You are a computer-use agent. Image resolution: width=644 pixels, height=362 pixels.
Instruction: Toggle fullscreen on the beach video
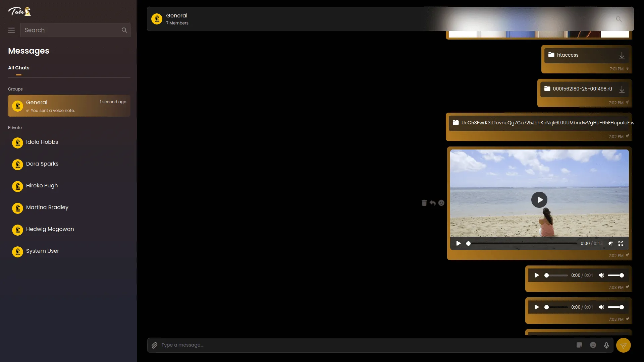[621, 244]
